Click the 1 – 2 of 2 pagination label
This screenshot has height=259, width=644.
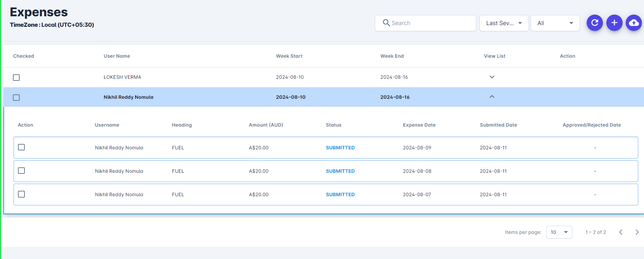(595, 232)
